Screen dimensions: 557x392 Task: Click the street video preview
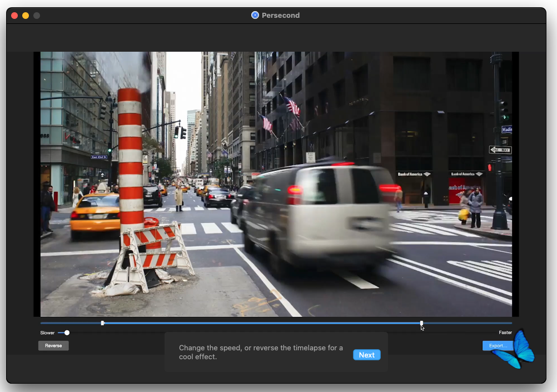276,184
